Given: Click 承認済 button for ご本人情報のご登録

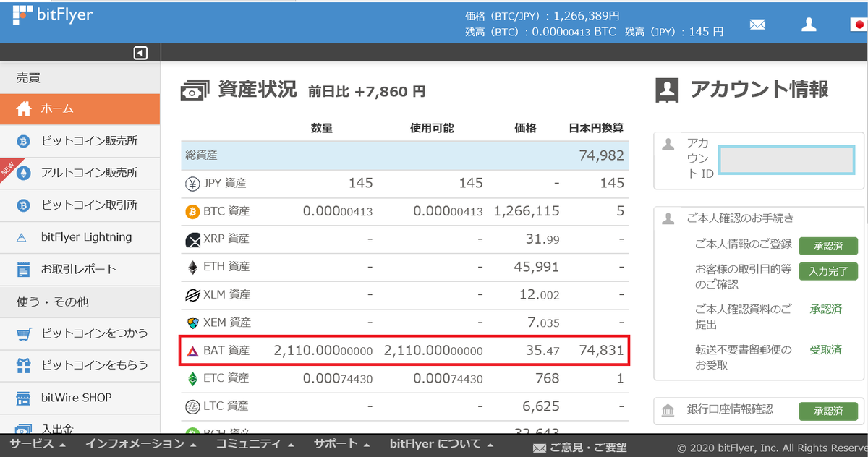Looking at the screenshot, I should click(x=828, y=246).
